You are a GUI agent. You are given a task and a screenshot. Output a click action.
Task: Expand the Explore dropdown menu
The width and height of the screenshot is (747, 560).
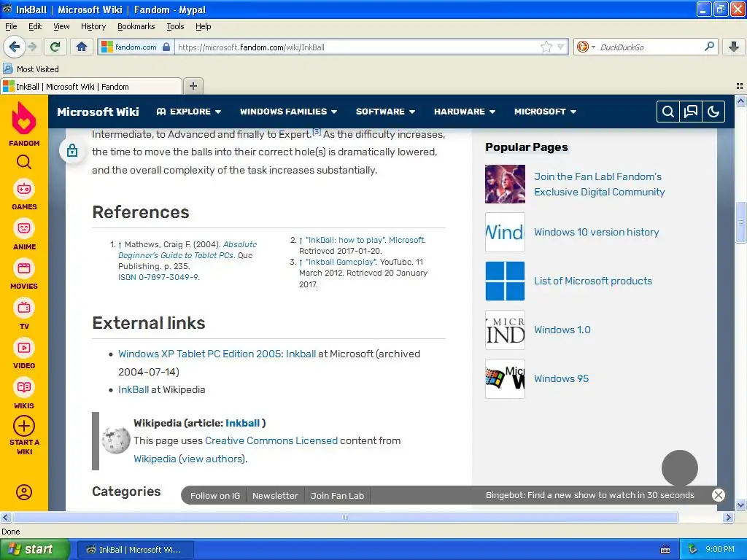coord(189,112)
